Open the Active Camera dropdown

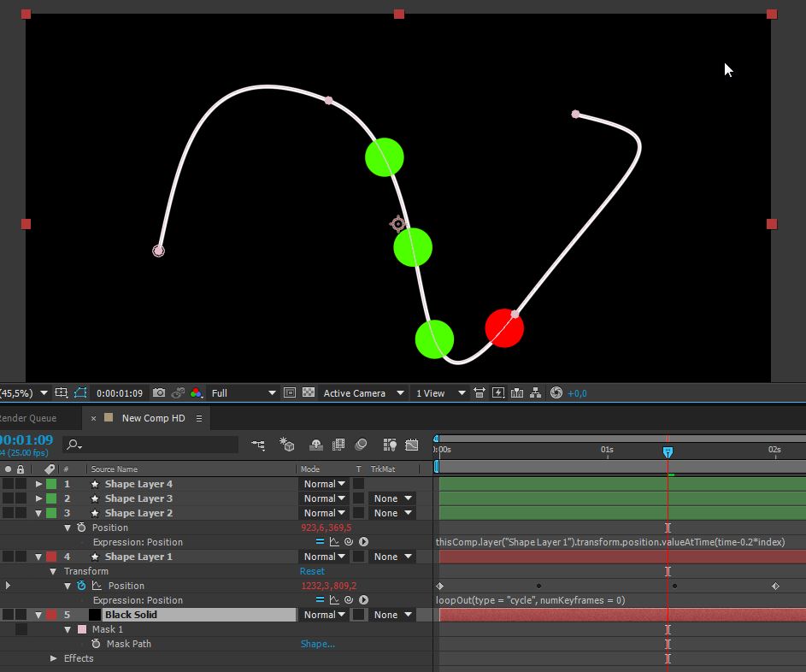(x=363, y=392)
